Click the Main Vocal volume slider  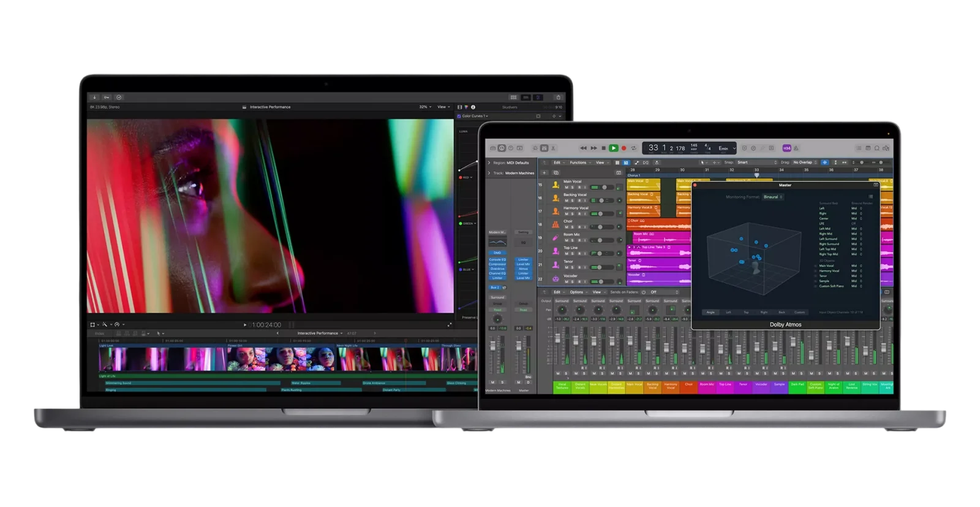[x=603, y=188]
